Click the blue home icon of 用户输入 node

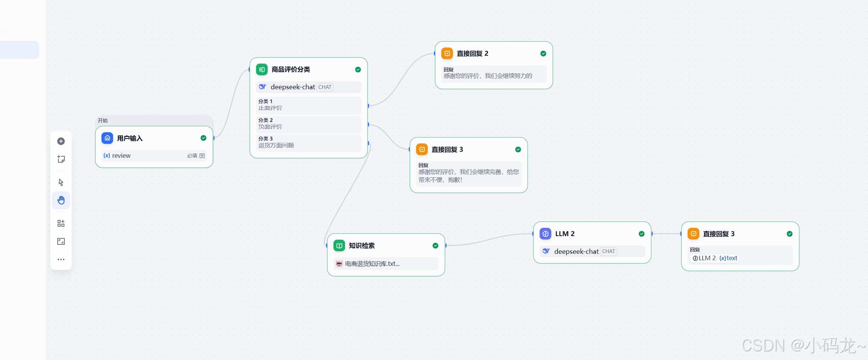(x=107, y=138)
